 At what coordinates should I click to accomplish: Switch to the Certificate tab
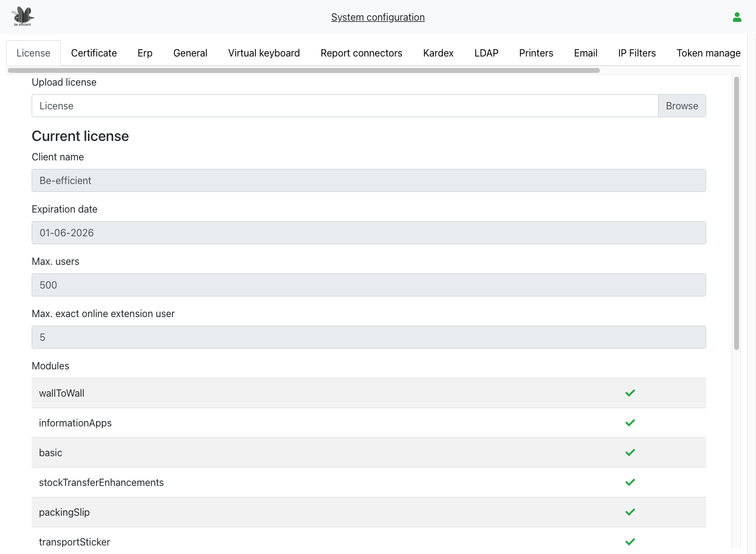[94, 53]
